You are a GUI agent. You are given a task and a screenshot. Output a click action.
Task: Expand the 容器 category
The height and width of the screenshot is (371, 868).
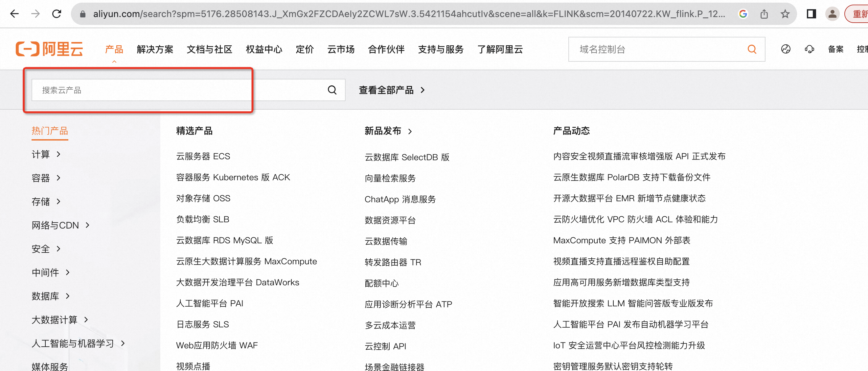tap(46, 178)
